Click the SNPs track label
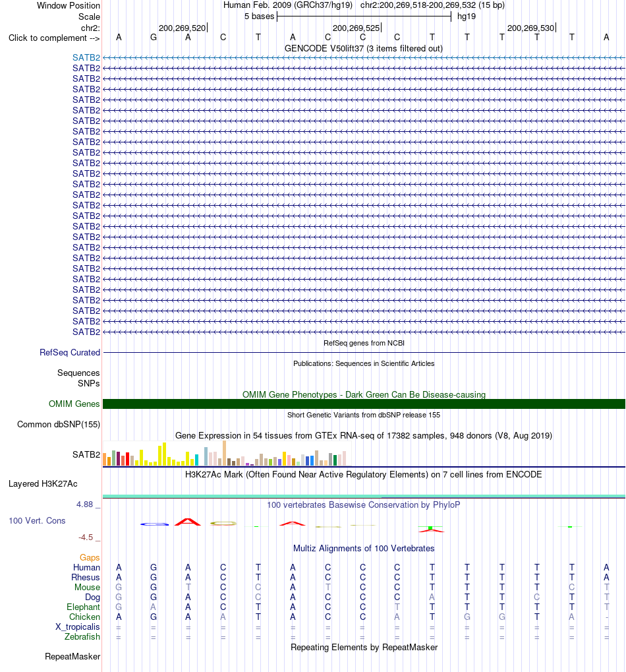The image size is (626, 672). [x=89, y=383]
